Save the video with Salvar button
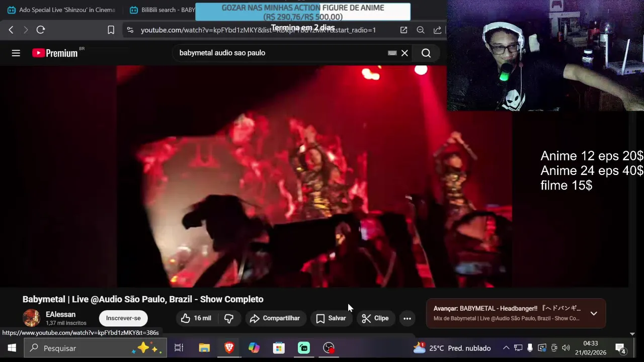This screenshot has height=362, width=644. tap(331, 318)
